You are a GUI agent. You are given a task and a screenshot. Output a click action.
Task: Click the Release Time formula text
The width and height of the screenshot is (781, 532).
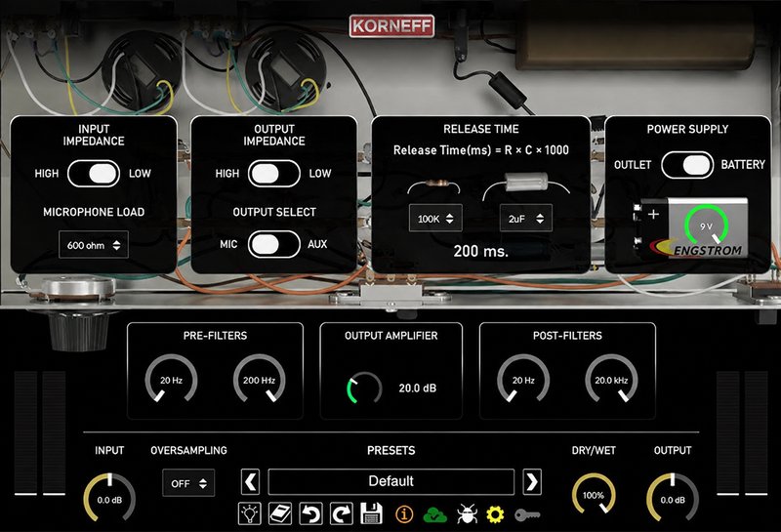[481, 150]
